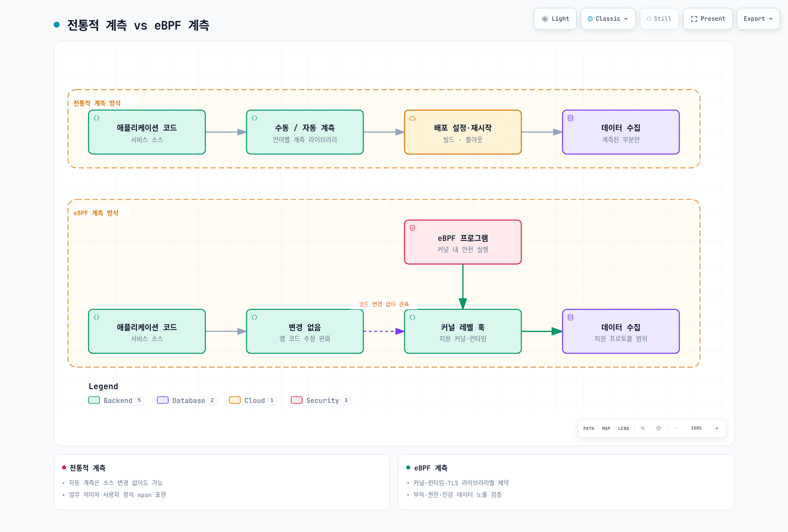Image resolution: width=788 pixels, height=532 pixels.
Task: Click the database icon on the 지원 프로토콜 범위 node
Action: pos(570,317)
